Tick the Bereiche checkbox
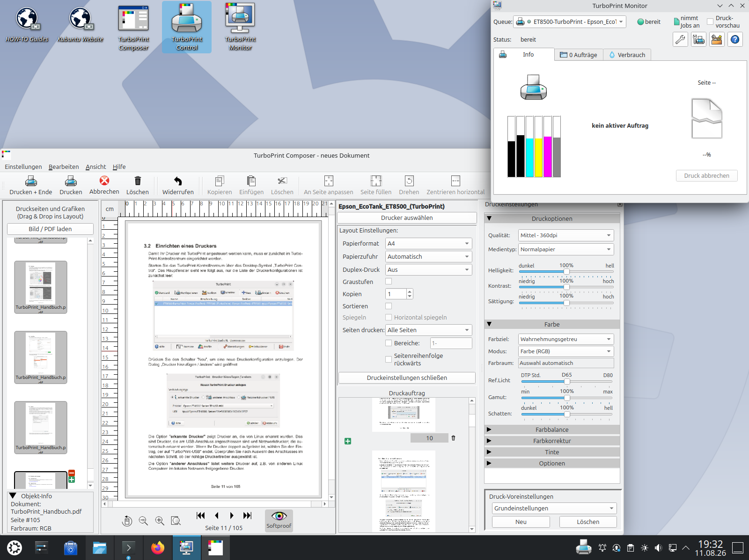 [x=389, y=343]
